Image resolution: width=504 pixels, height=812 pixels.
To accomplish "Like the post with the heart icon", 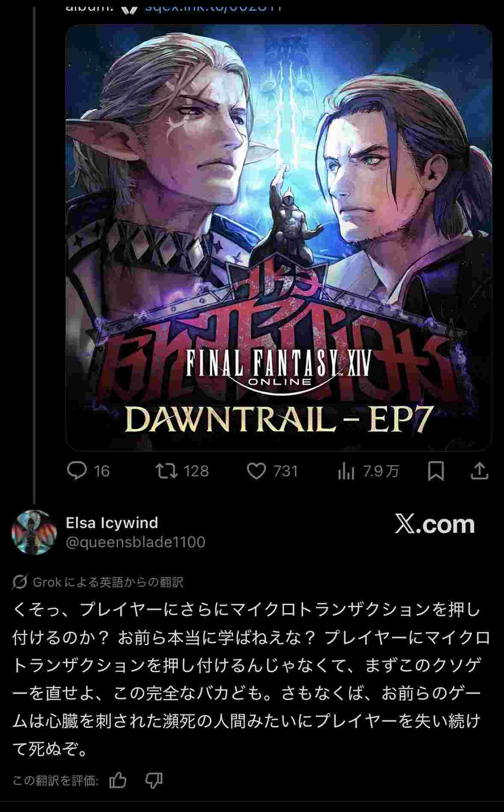I will pyautogui.click(x=256, y=471).
